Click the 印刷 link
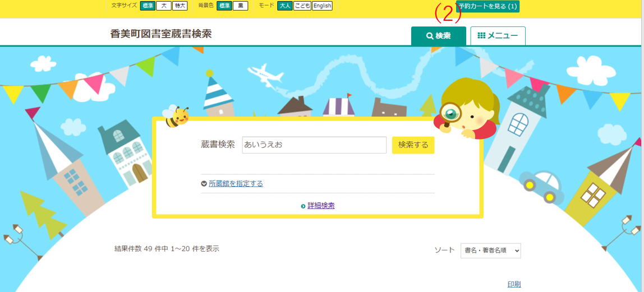Screen dimensions: 644x292 514,285
